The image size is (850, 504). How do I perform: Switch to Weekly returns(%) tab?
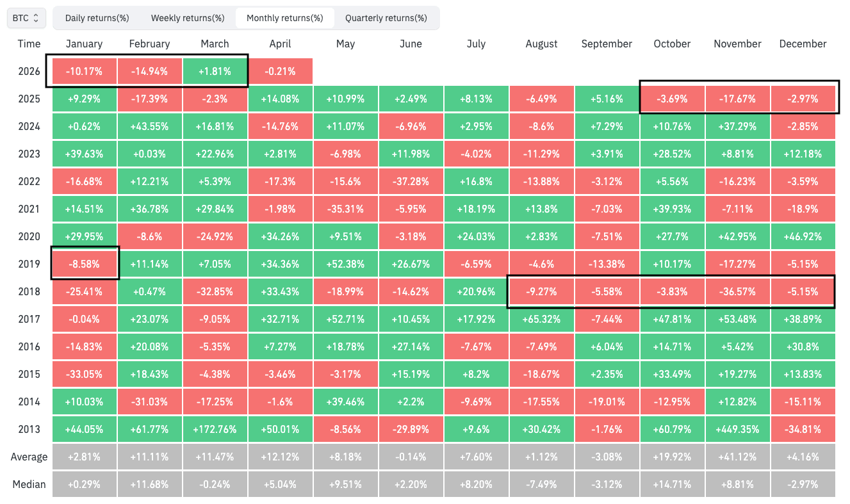[188, 18]
